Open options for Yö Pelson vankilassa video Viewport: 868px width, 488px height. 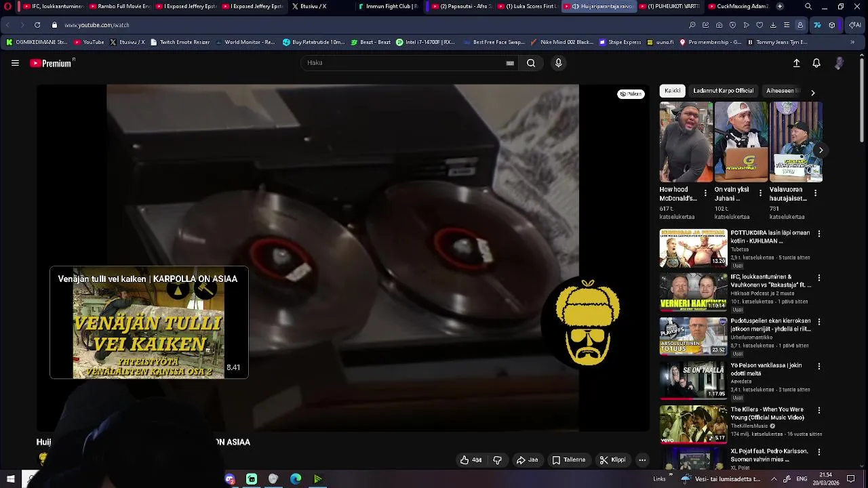(819, 366)
